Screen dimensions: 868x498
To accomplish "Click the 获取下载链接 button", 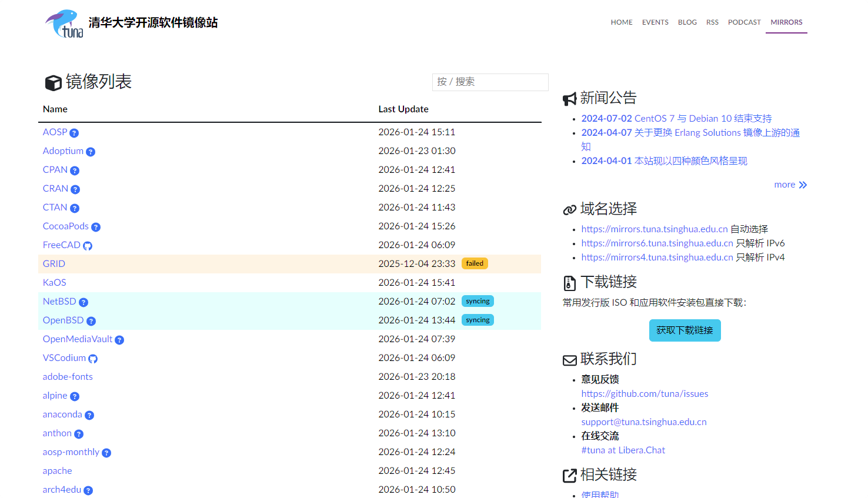I will click(x=685, y=330).
